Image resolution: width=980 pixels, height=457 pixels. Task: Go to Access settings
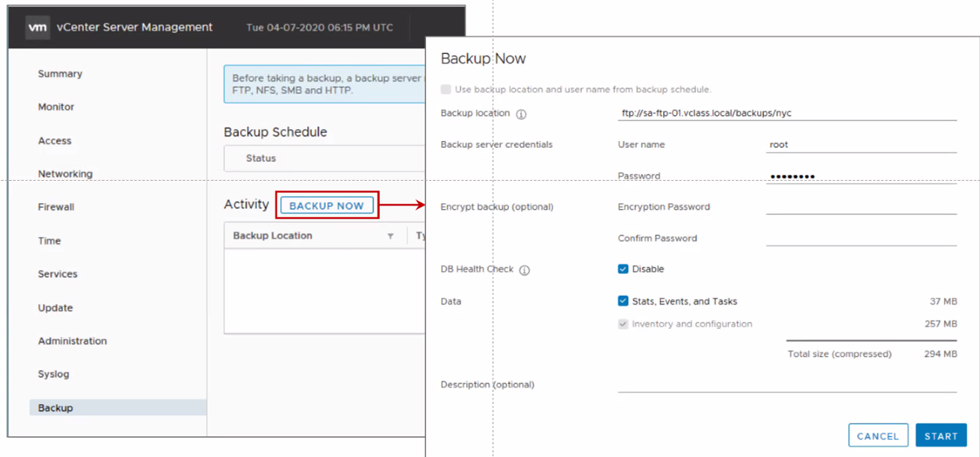click(x=55, y=140)
